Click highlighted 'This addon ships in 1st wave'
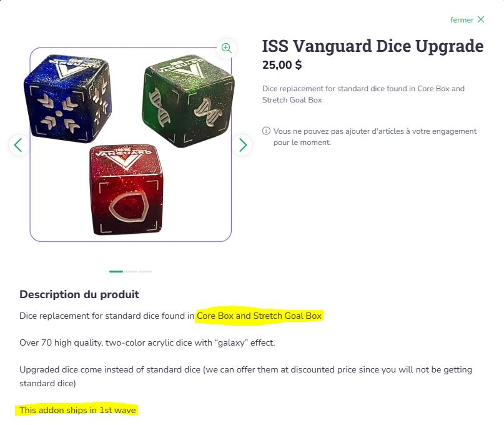 (77, 410)
